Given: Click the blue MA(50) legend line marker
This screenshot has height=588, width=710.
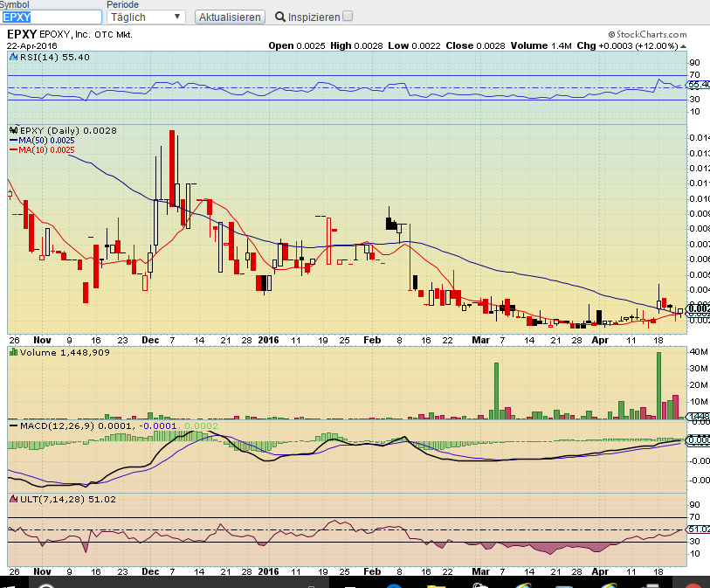Looking at the screenshot, I should click(x=14, y=141).
